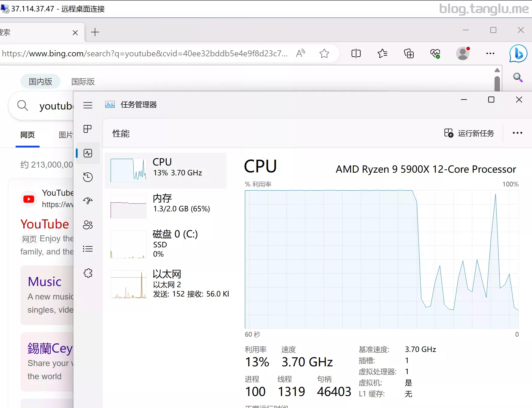Open App history page icon

point(88,177)
